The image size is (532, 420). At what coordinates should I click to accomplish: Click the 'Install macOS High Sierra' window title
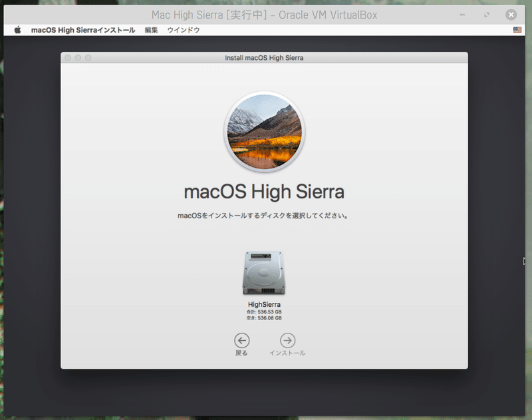[x=264, y=58]
